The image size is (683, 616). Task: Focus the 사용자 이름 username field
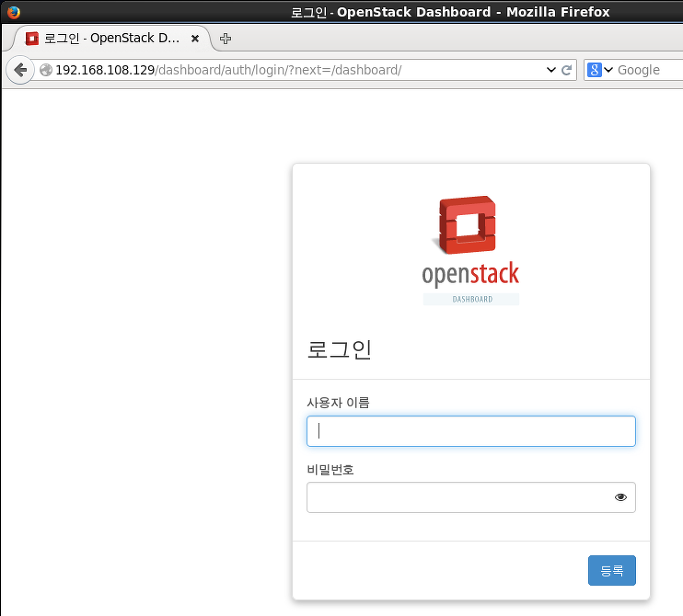471,431
